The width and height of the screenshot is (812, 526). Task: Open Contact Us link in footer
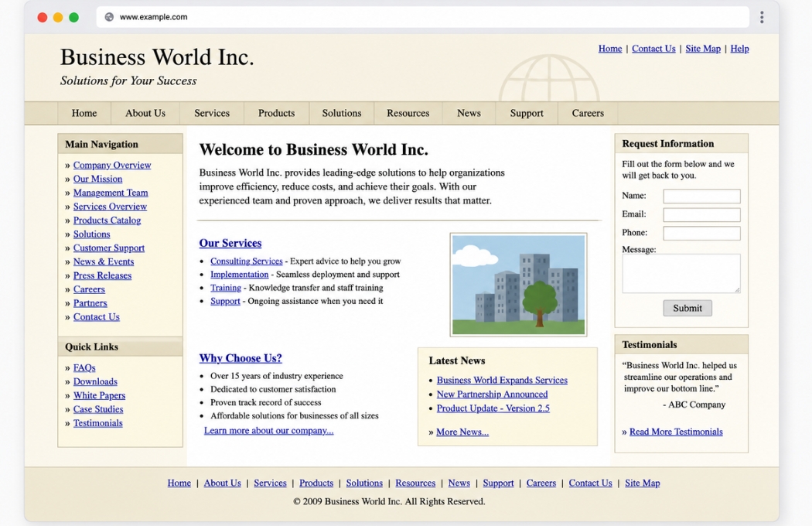tap(590, 483)
